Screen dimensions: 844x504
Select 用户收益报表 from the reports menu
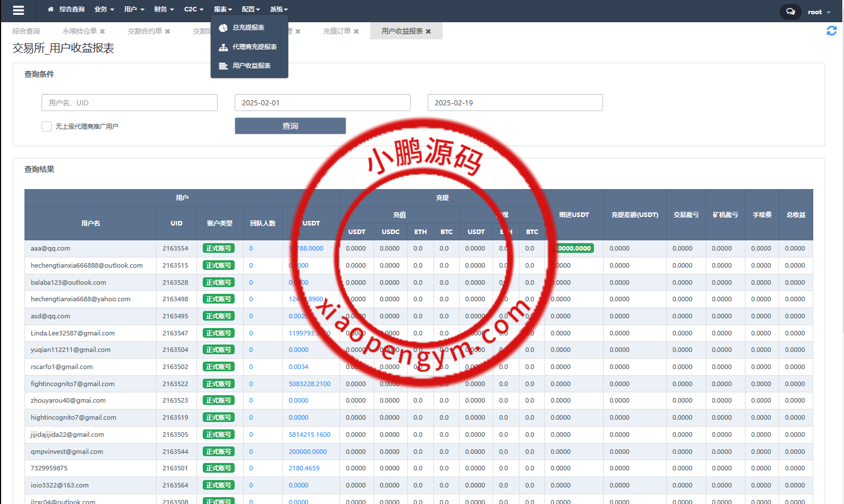(251, 66)
